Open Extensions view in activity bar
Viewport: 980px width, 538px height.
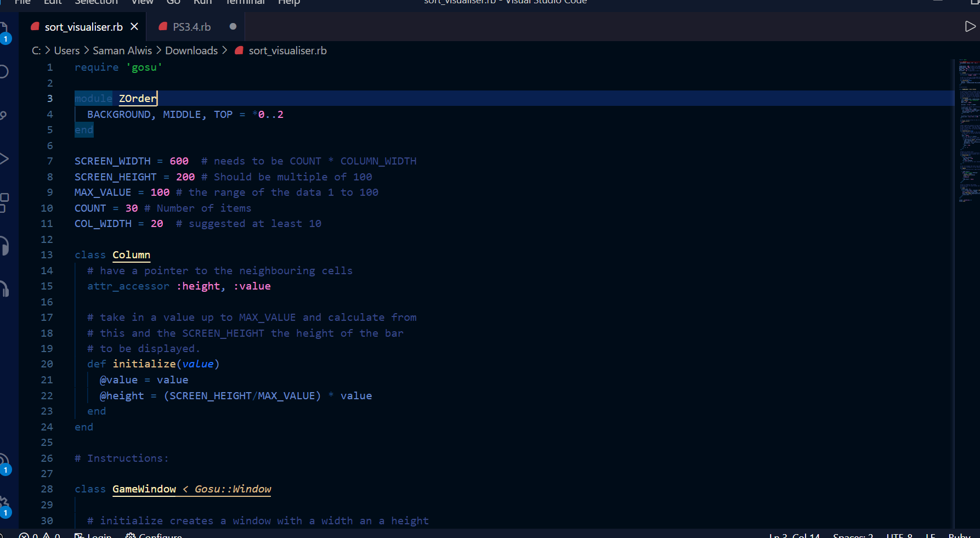[3, 202]
